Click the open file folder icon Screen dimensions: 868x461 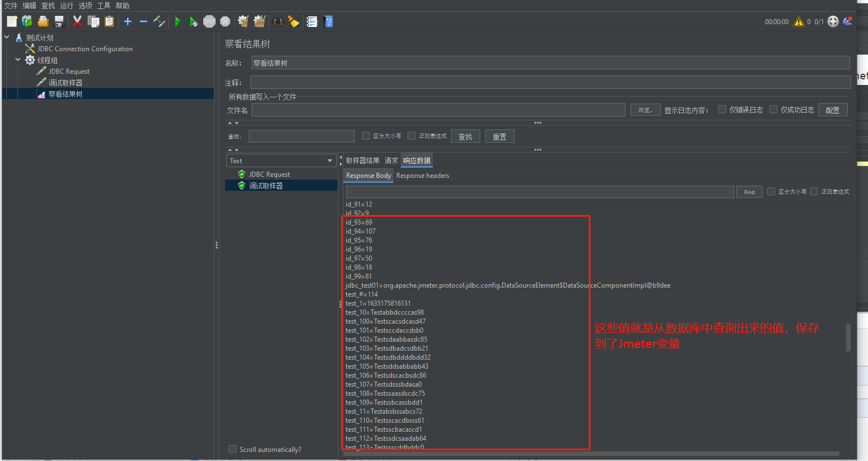pyautogui.click(x=43, y=21)
